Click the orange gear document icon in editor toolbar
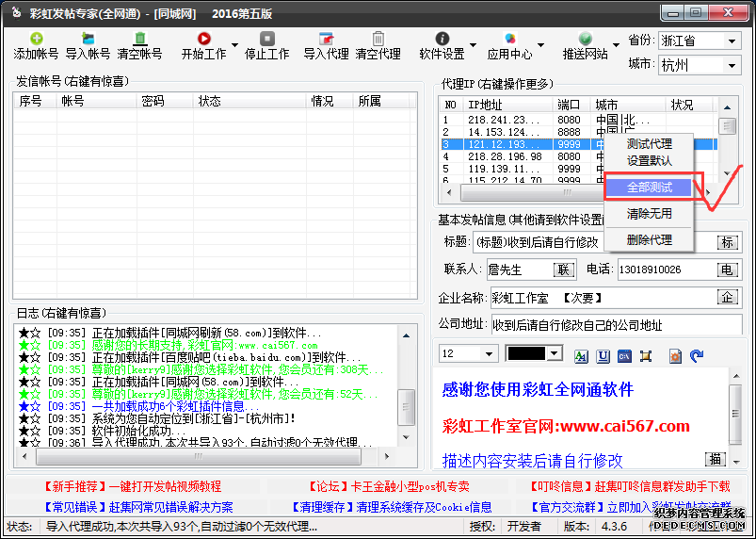This screenshot has width=756, height=539. (x=675, y=356)
